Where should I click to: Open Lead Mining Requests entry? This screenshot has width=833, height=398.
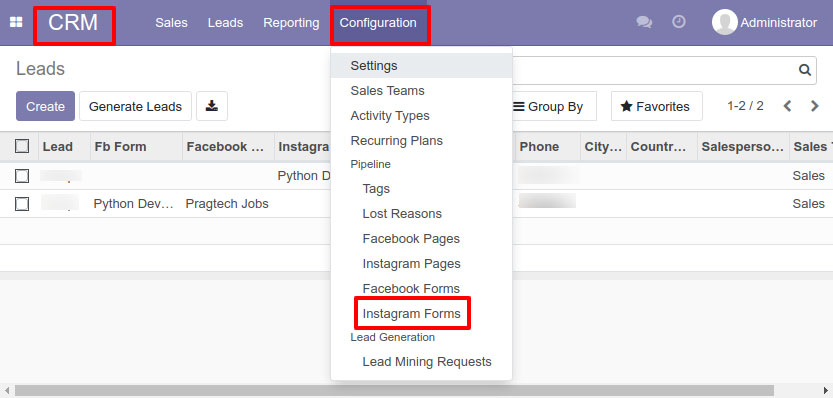pos(421,362)
